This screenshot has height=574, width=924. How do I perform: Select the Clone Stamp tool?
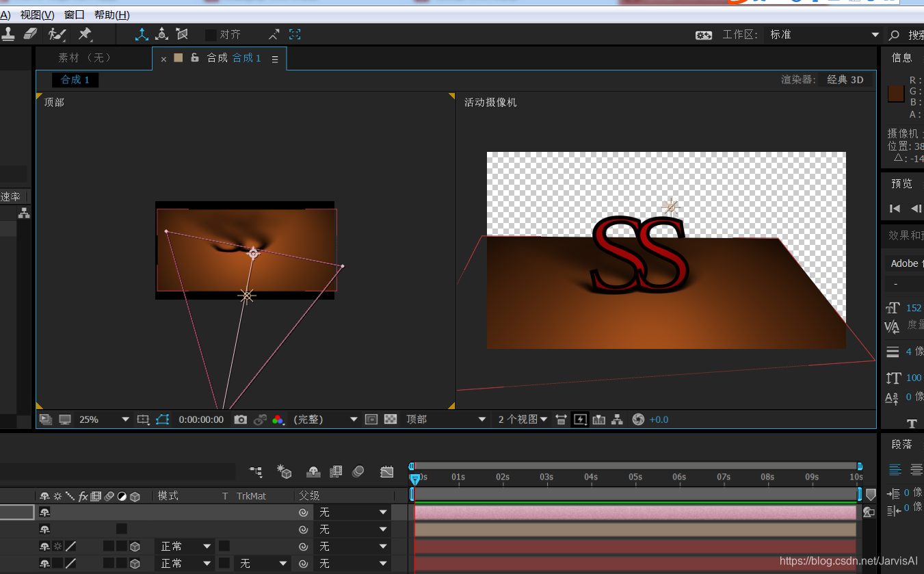pos(8,34)
